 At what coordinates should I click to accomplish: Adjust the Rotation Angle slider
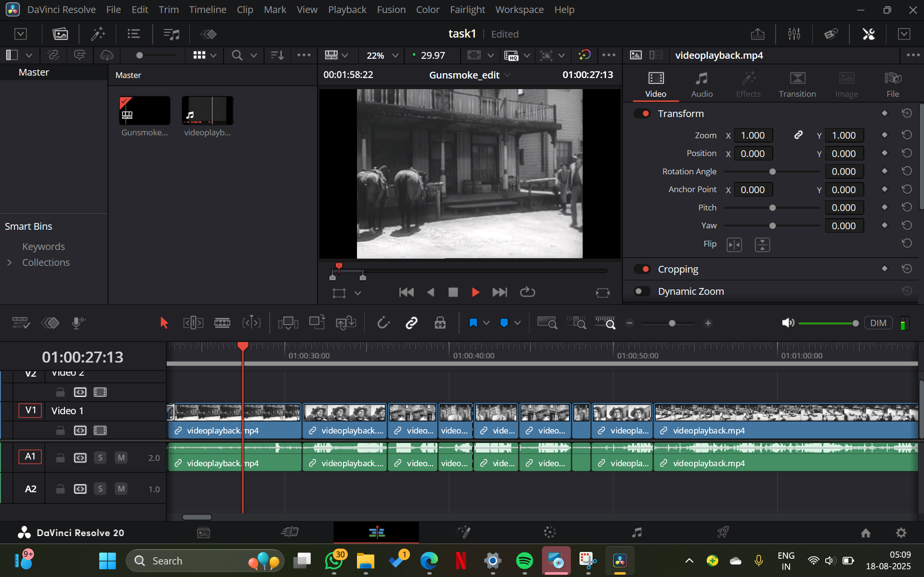click(772, 171)
